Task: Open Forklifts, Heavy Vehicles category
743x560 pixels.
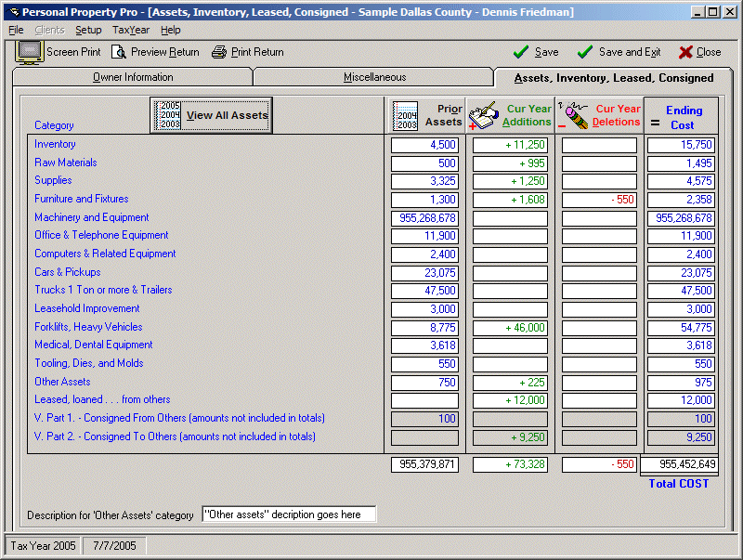Action: (x=88, y=327)
